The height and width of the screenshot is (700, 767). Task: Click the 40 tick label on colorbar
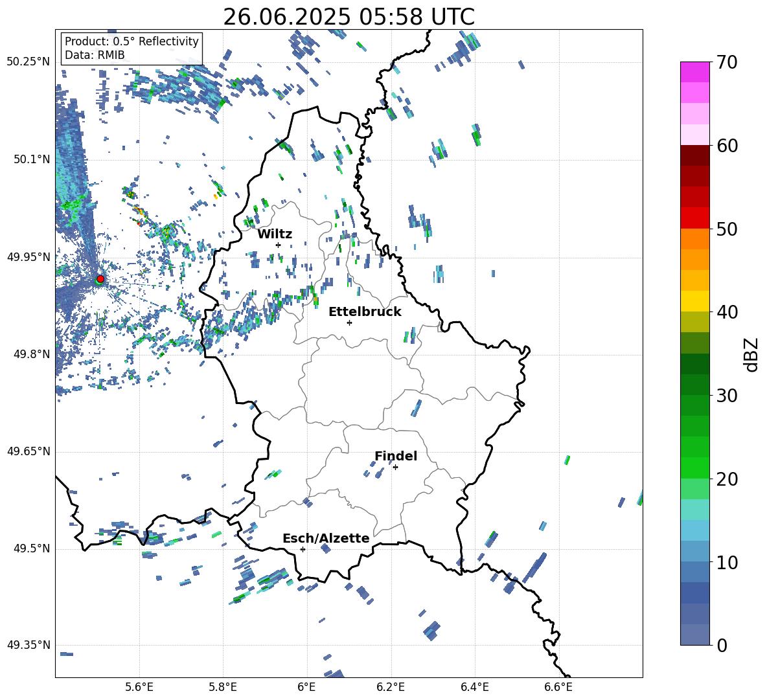(x=727, y=312)
